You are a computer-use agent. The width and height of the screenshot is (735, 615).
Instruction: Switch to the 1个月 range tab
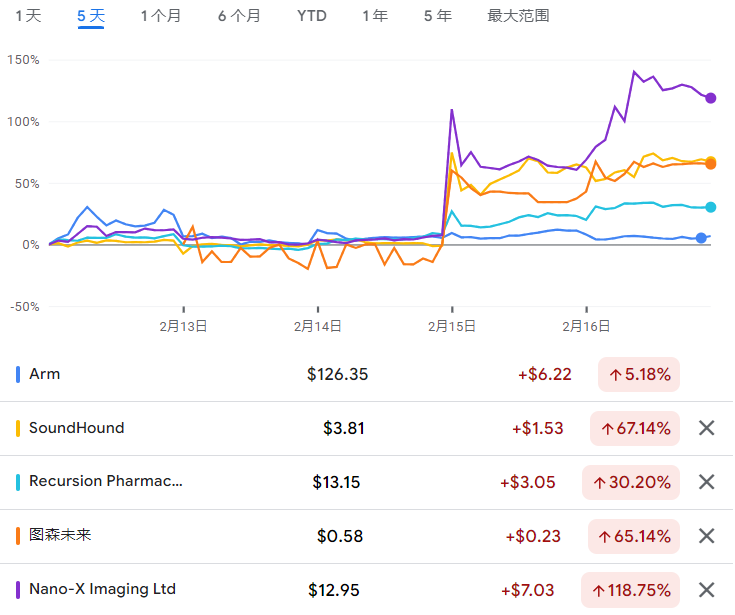click(x=161, y=16)
